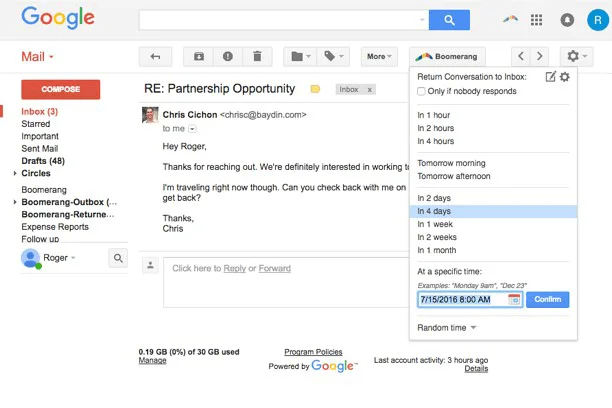Click the specific time input field
Image resolution: width=612 pixels, height=408 pixels.
click(x=462, y=299)
